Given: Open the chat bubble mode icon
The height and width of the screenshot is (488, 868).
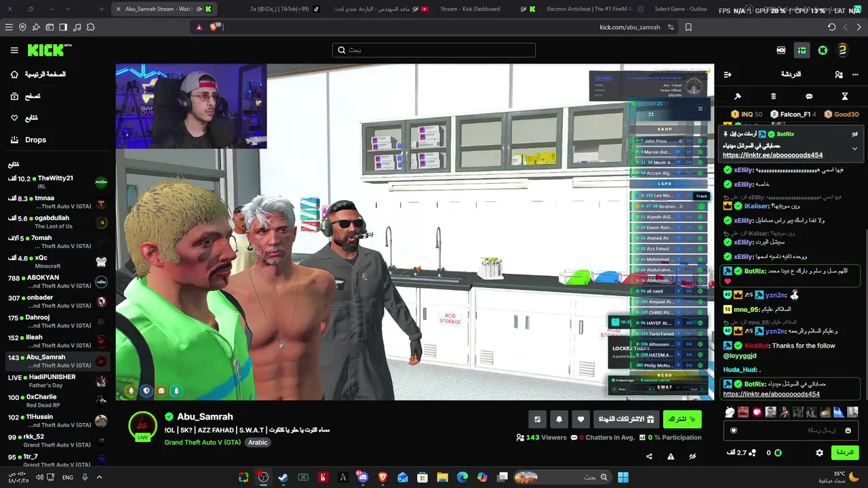Looking at the screenshot, I should 809,96.
